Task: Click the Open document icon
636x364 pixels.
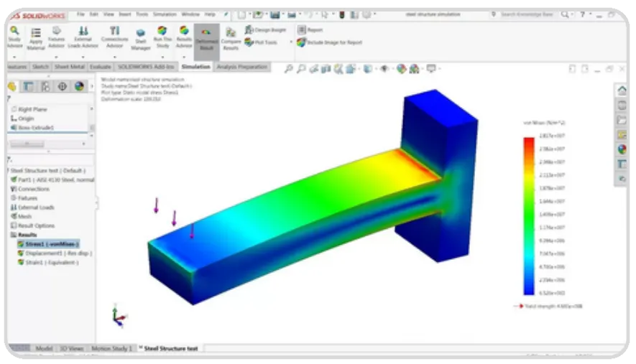Action: click(257, 14)
